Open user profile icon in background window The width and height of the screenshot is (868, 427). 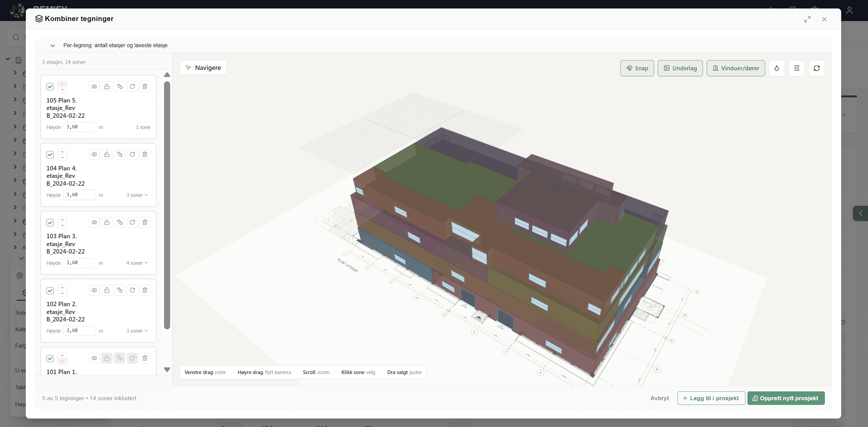coord(849,10)
